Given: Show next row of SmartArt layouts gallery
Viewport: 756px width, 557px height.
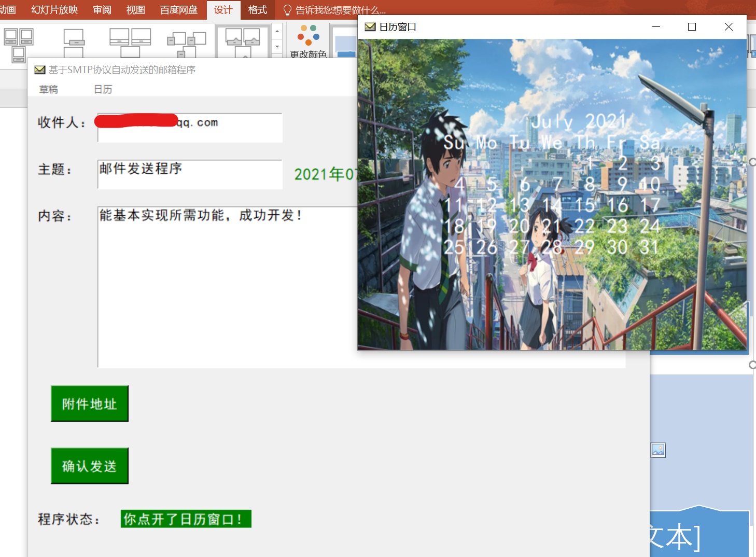Looking at the screenshot, I should (x=277, y=47).
